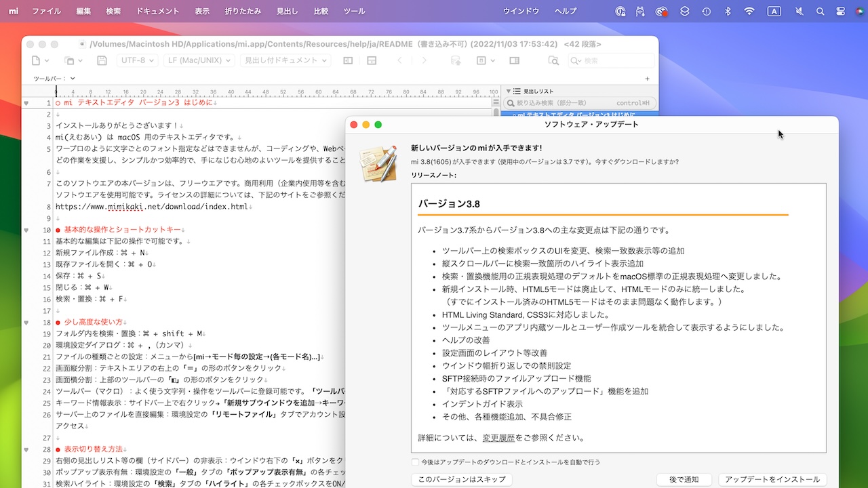Click the layered stack icon in menu bar
This screenshot has height=488, width=868.
click(685, 11)
